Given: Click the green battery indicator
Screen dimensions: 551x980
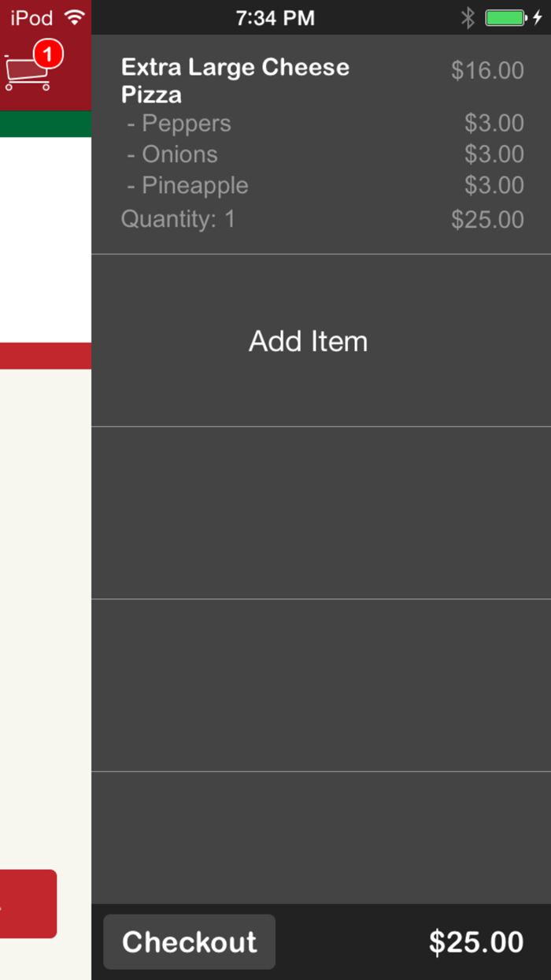Looking at the screenshot, I should pos(505,17).
